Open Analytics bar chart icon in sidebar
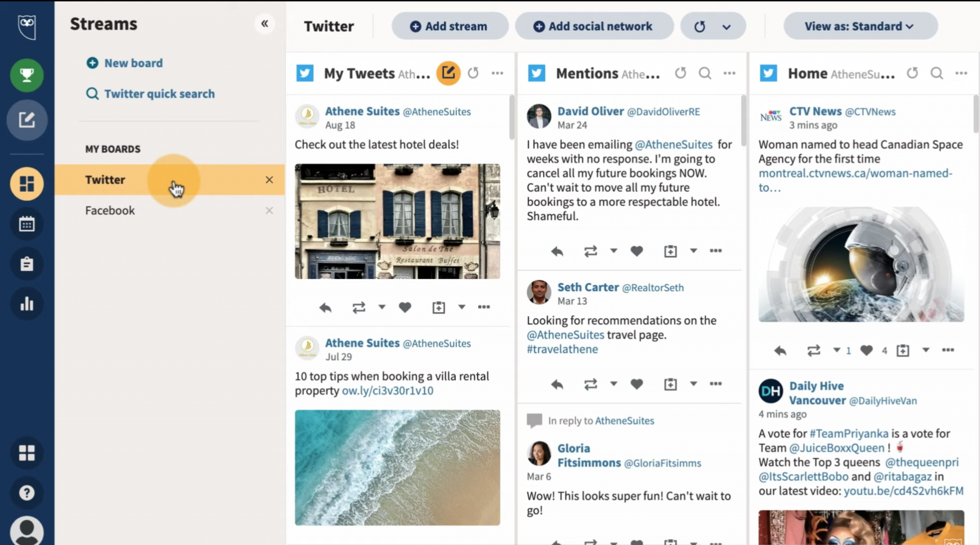 pos(27,304)
